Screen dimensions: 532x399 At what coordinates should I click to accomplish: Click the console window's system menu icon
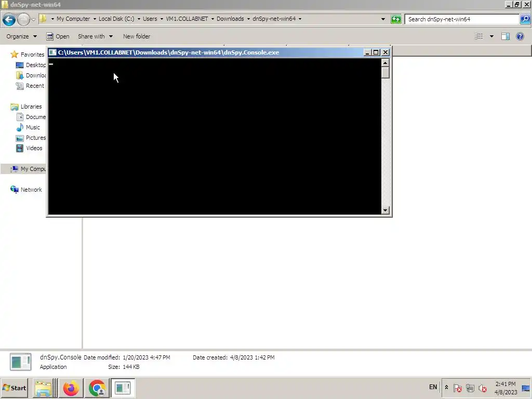pyautogui.click(x=52, y=52)
